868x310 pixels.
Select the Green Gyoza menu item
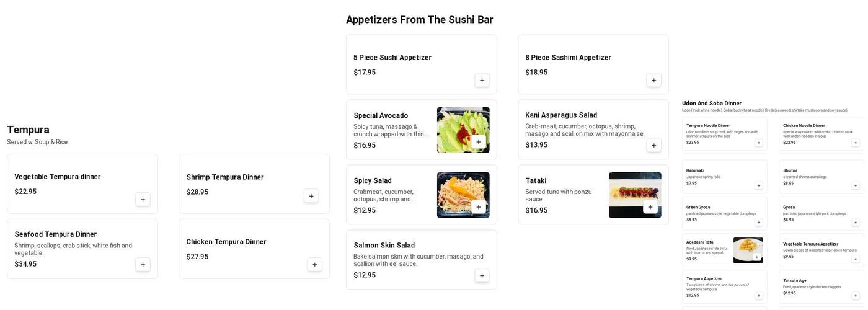725,213
